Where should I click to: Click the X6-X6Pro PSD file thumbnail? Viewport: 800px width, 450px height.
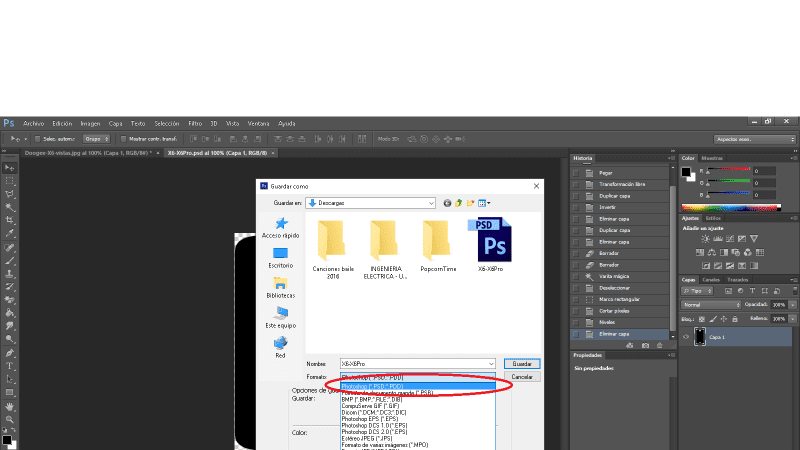[490, 240]
